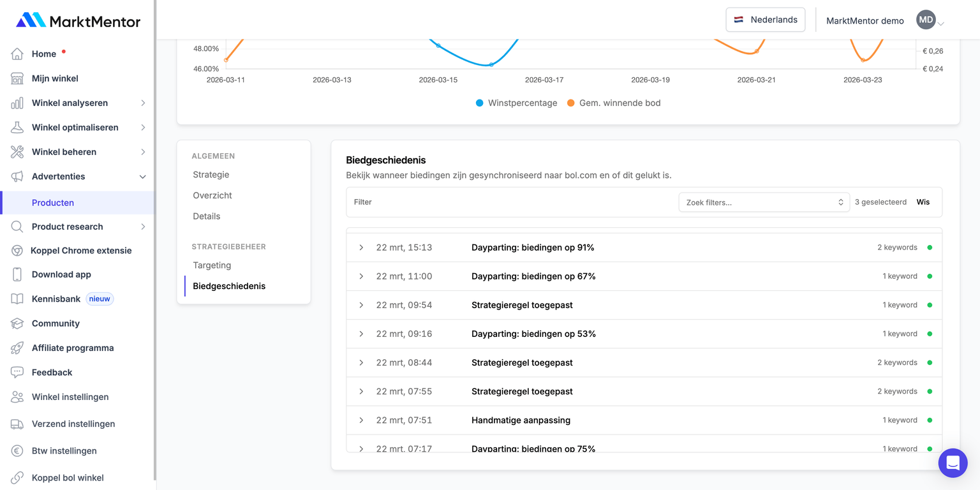This screenshot has height=490, width=980.
Task: Open the Kennisbank link
Action: [56, 299]
